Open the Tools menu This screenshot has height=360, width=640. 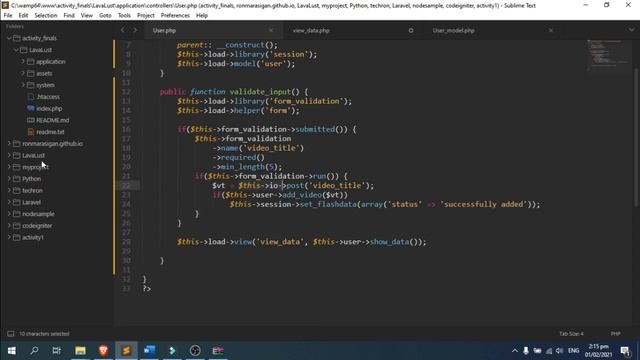pos(124,16)
